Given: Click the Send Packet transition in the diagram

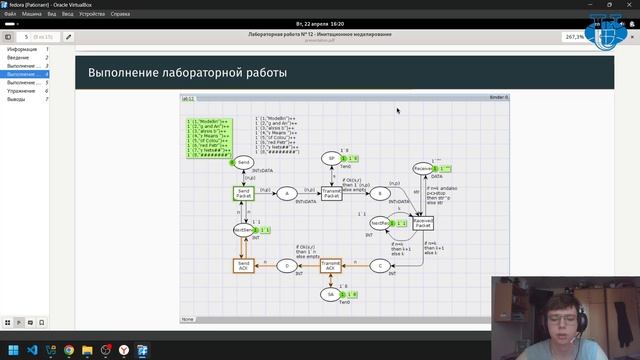Looking at the screenshot, I should 244,193.
